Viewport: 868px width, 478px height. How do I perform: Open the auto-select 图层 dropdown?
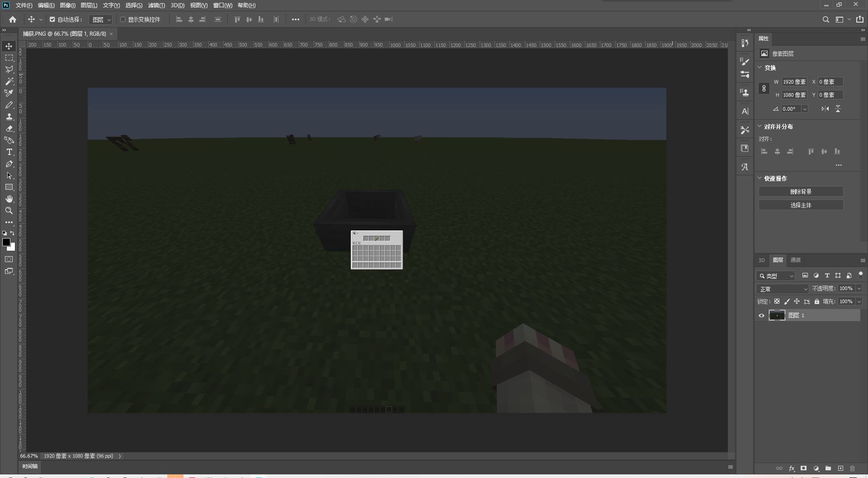pyautogui.click(x=100, y=19)
